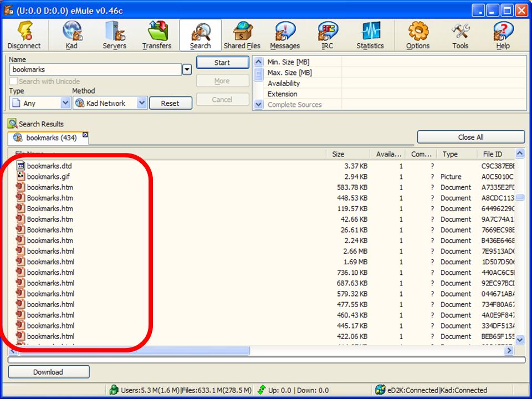The height and width of the screenshot is (399, 532).
Task: Open the Shared Files view
Action: pyautogui.click(x=242, y=35)
